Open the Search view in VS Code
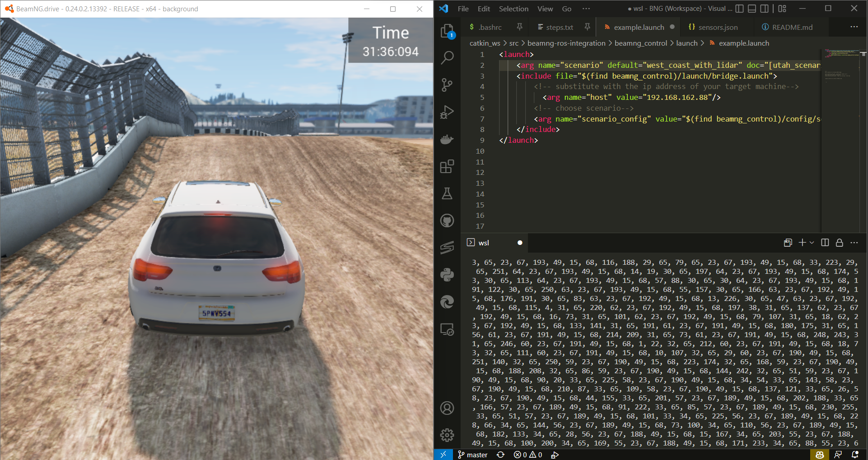 pos(447,57)
